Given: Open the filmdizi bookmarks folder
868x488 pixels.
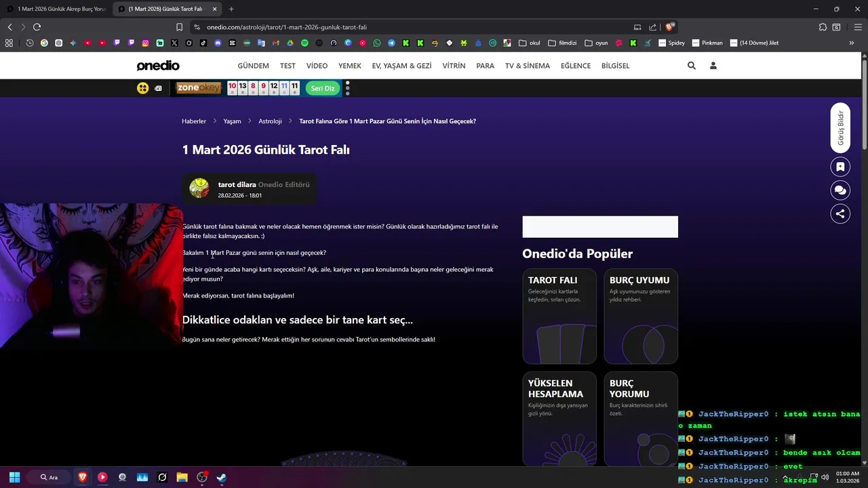Looking at the screenshot, I should [562, 43].
